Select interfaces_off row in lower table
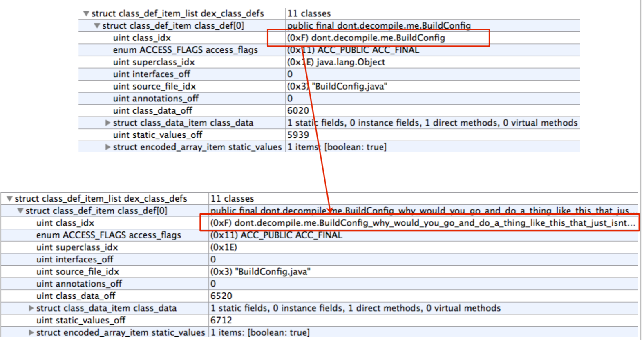Image resolution: width=644 pixels, height=343 pixels. [x=75, y=260]
